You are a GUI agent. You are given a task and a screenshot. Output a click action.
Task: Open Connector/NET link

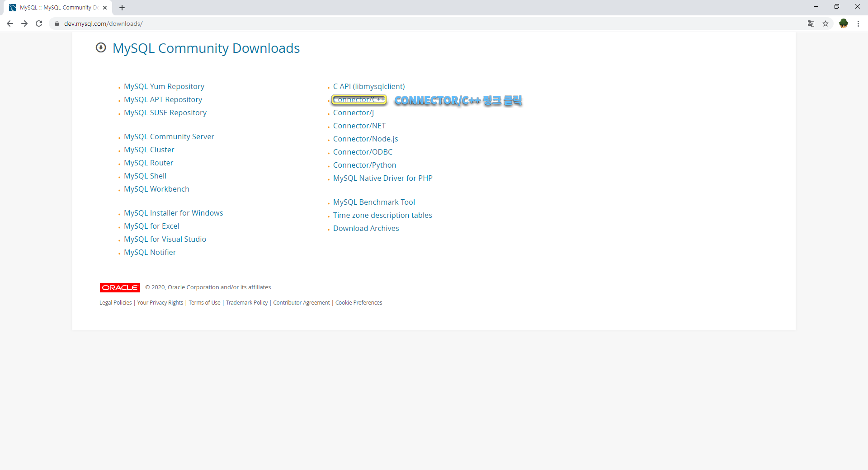pos(359,126)
